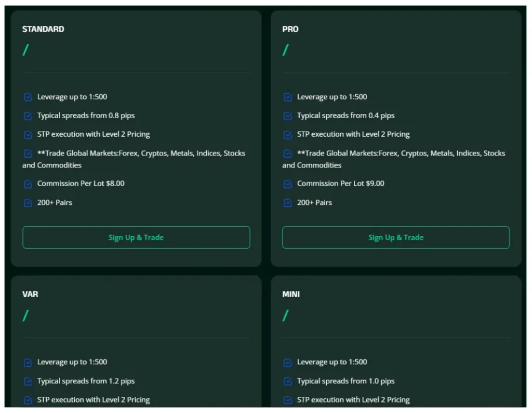Click the MINI plan heading
The height and width of the screenshot is (413, 532).
[x=291, y=294]
